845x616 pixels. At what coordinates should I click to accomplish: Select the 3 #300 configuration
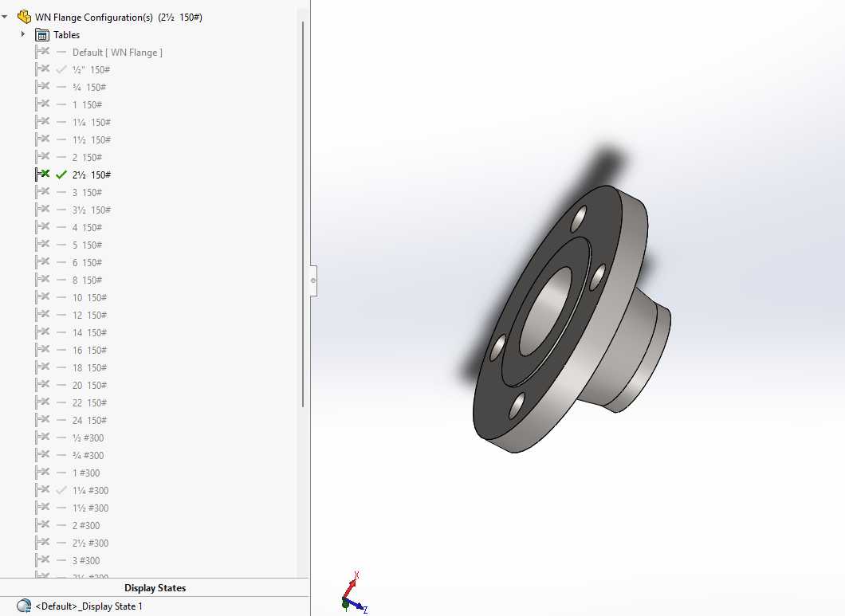(x=86, y=560)
